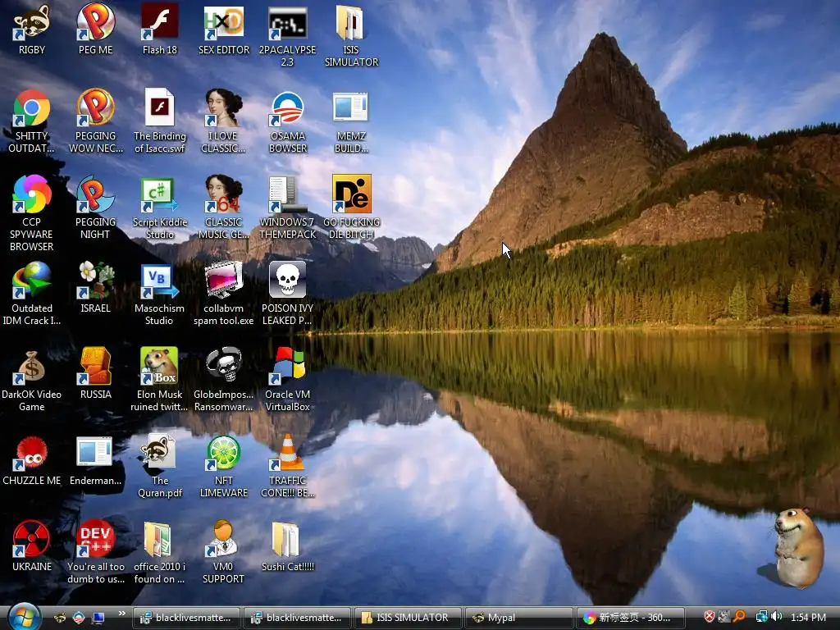Viewport: 840px width, 630px height.
Task: Click the red security alert tray icon
Action: (710, 617)
